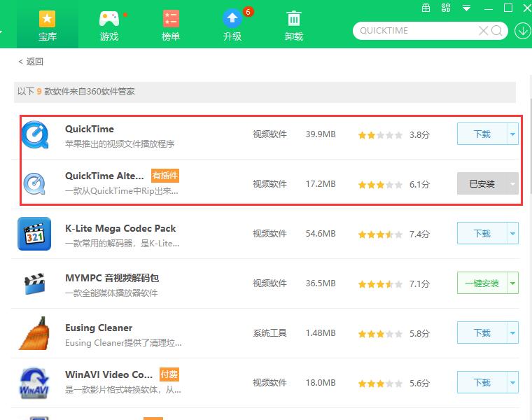Open K-Lite Mega Codec Pack title
Viewport: 532px width, 420px height.
pos(120,228)
